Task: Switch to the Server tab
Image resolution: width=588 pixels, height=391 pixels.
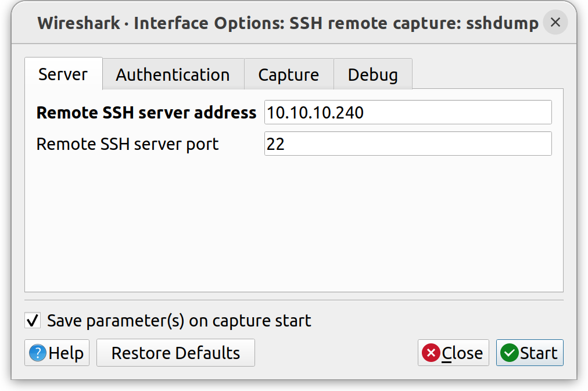Action: tap(63, 74)
